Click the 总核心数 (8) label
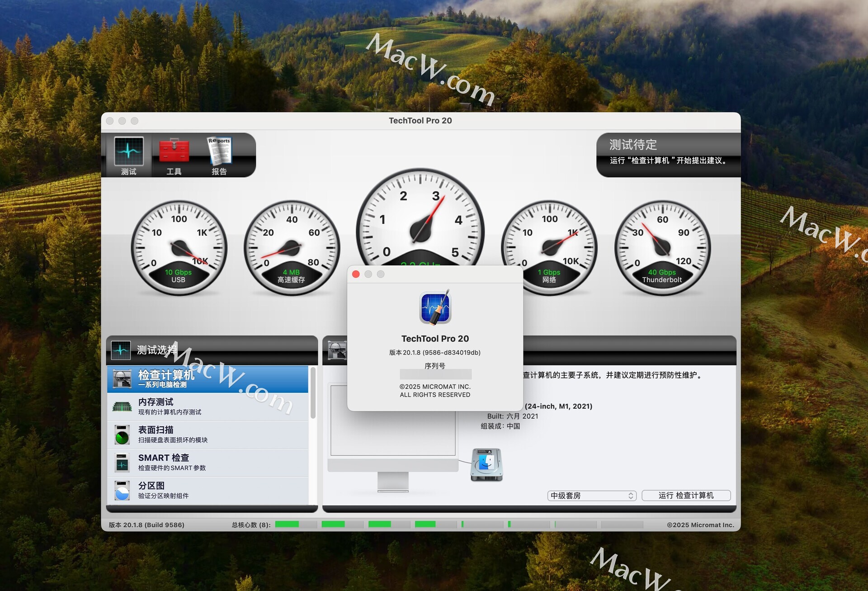The width and height of the screenshot is (868, 591). click(251, 525)
